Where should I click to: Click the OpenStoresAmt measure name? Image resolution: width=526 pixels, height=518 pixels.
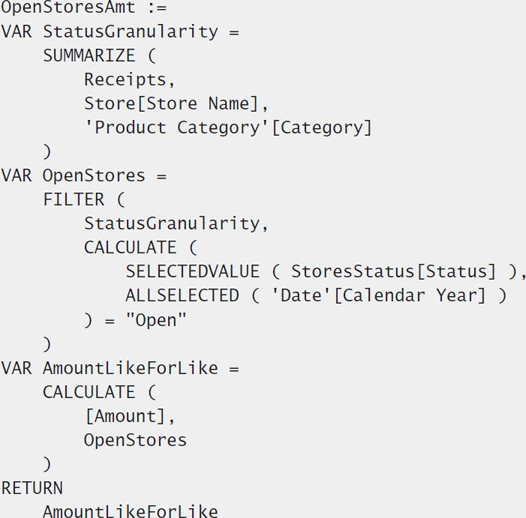point(68,7)
